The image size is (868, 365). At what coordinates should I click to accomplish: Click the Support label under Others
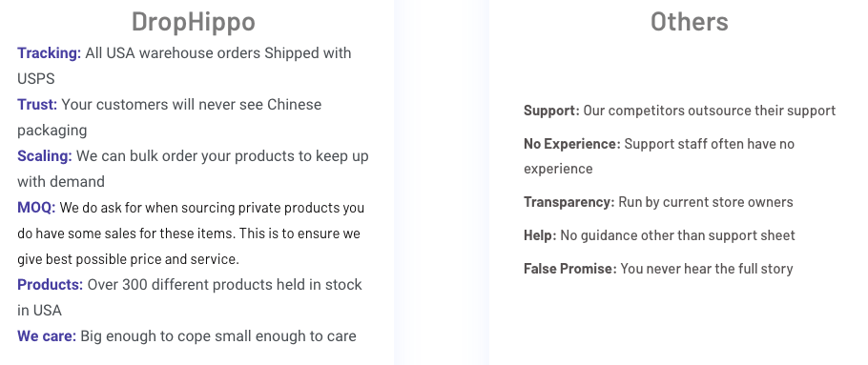[552, 111]
